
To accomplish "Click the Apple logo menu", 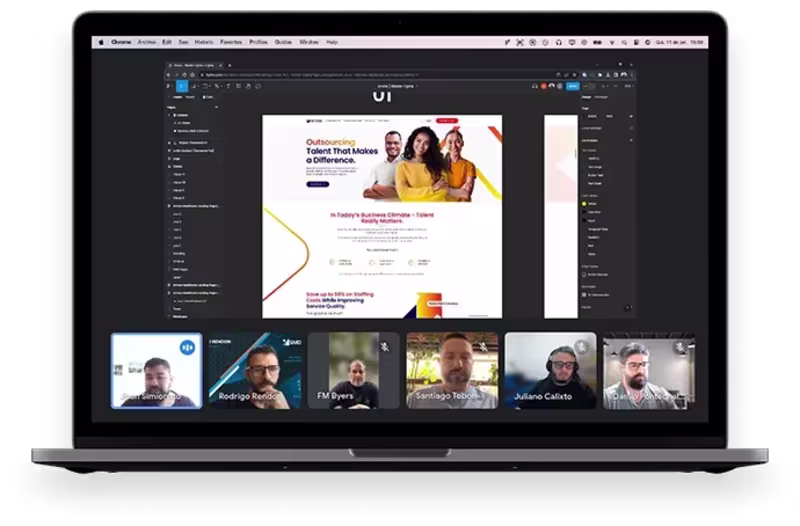I will (101, 42).
